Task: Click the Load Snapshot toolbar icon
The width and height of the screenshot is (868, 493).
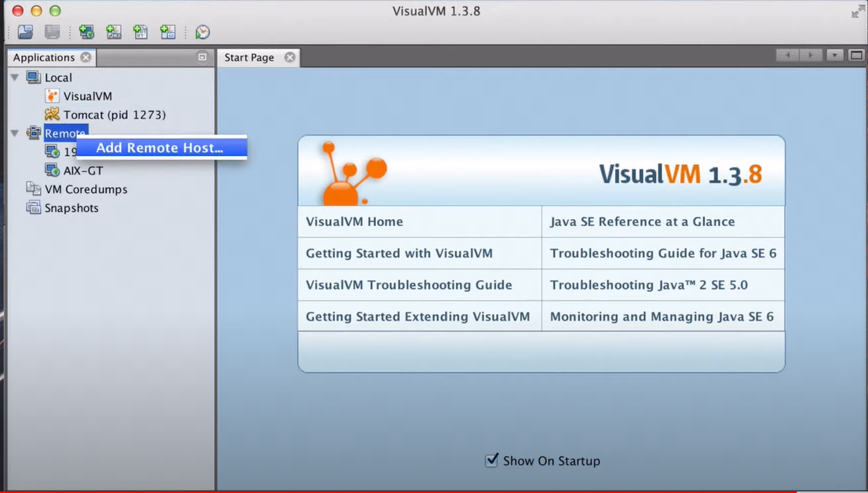Action: (25, 32)
